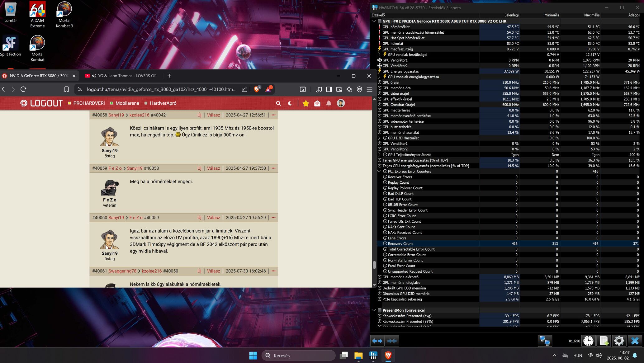This screenshot has height=363, width=644.
Task: Switch to the YG & Leon Thomas YouTube tab
Action: tap(121, 76)
